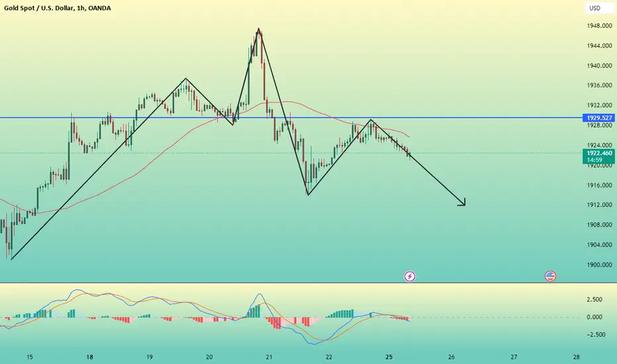Click the 2.500 MACD scale label
Screen dimensions: 617x364
coord(594,299)
